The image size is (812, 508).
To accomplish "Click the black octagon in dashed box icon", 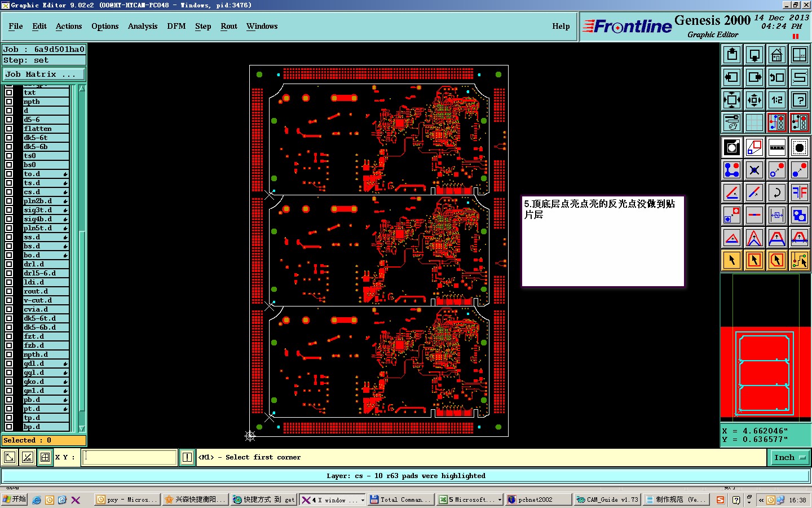I will pyautogui.click(x=800, y=148).
